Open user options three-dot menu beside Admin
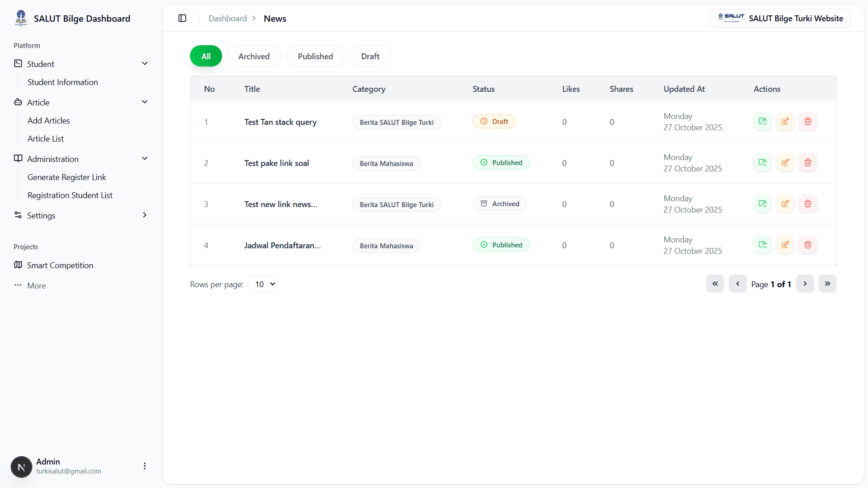 click(144, 466)
